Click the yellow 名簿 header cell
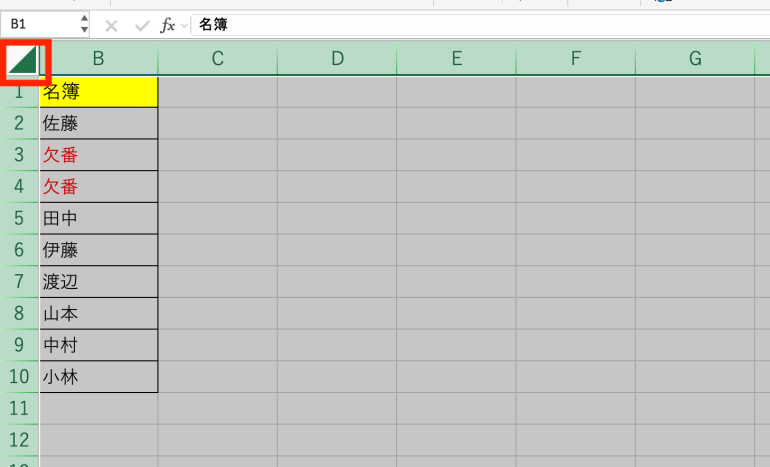 pos(98,92)
